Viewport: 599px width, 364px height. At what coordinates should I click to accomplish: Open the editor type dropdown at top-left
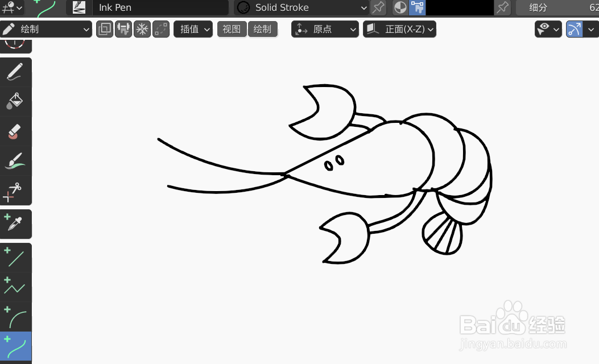(12, 7)
